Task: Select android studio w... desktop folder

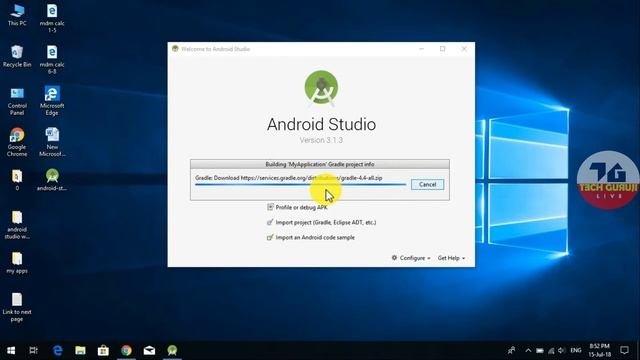Action: 17,225
